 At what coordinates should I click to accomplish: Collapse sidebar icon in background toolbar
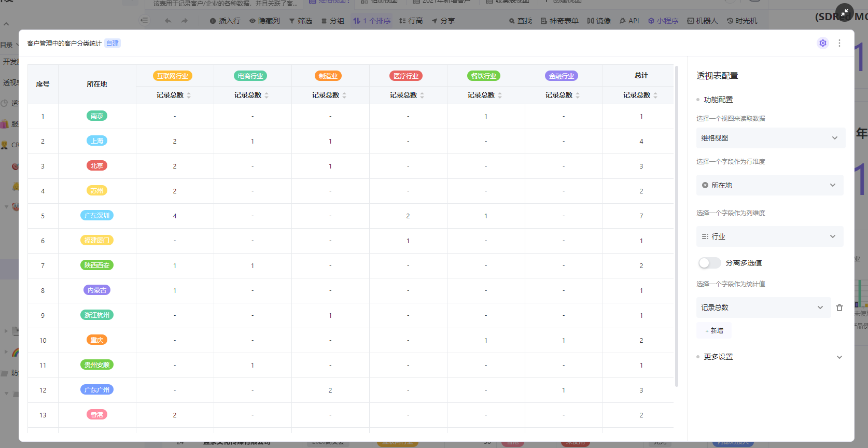[144, 21]
